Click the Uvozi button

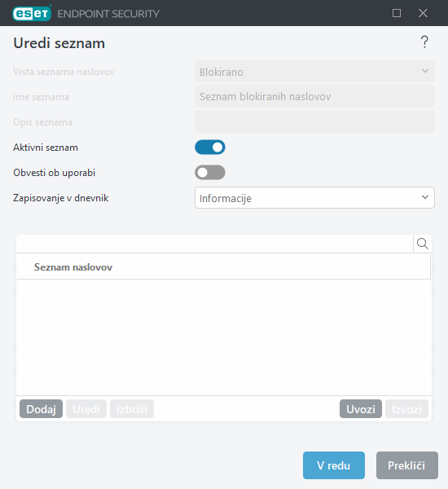point(361,409)
